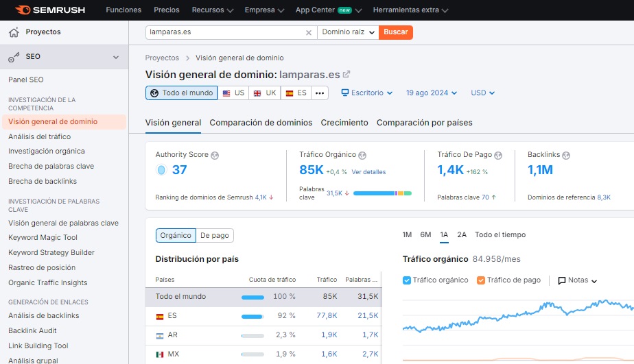Viewport: 634px width, 364px height.
Task: Switch to Comparación de dominios tab
Action: tap(261, 123)
